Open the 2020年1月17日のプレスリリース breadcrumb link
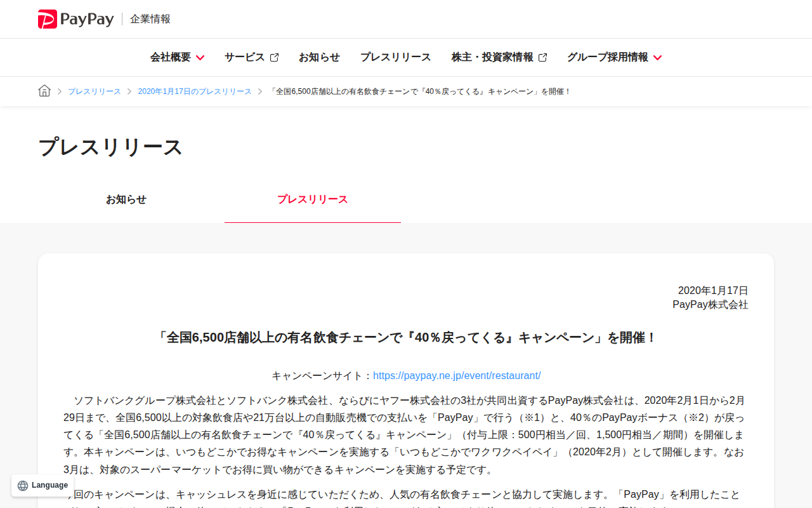Image resolution: width=812 pixels, height=508 pixels. pos(195,91)
